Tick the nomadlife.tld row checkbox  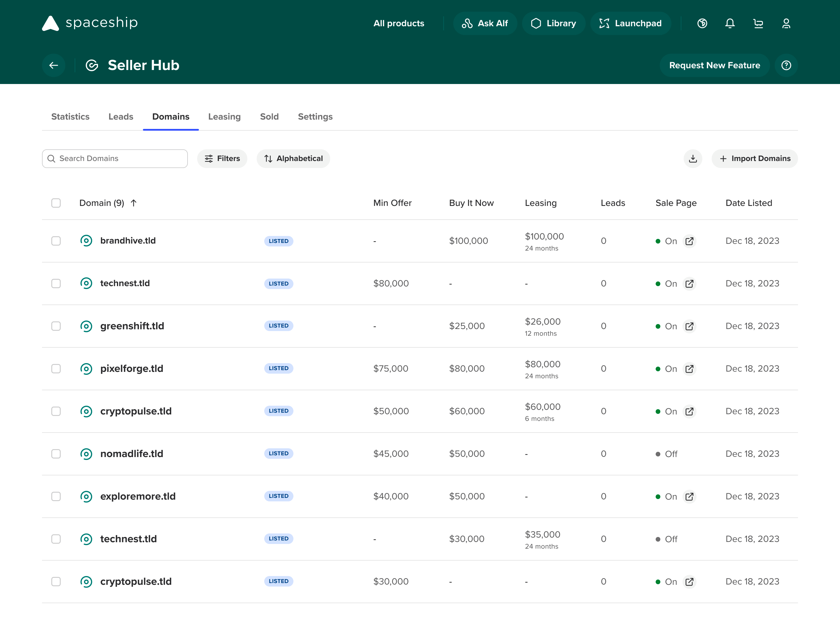point(56,454)
